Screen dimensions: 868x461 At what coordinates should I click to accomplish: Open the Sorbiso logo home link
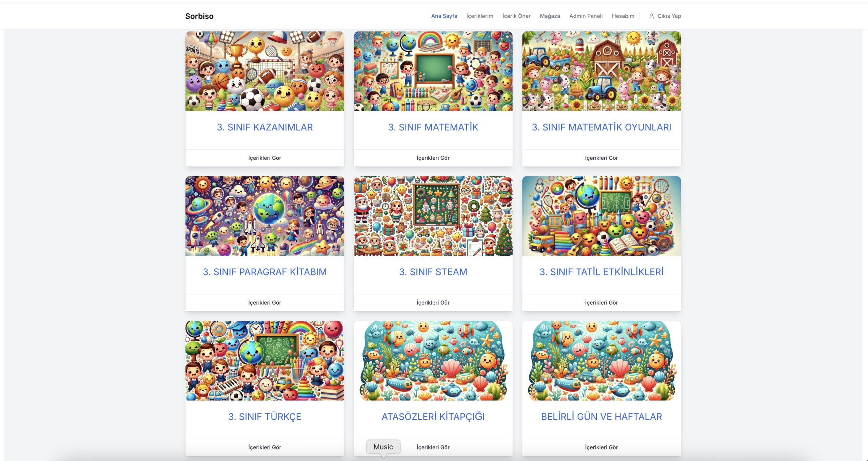(x=199, y=16)
